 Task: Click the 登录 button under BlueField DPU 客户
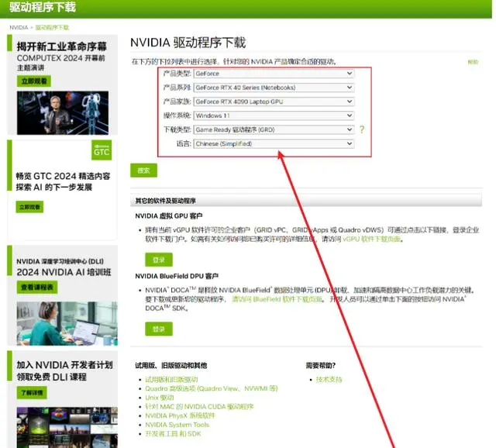tap(159, 329)
